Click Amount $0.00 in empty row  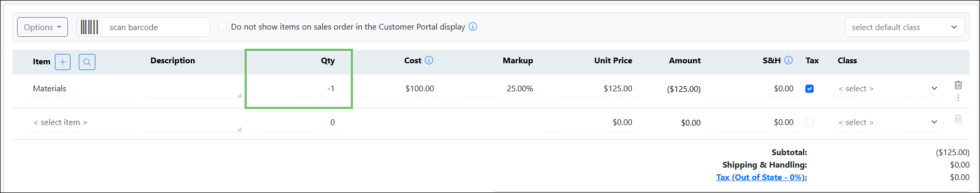691,123
